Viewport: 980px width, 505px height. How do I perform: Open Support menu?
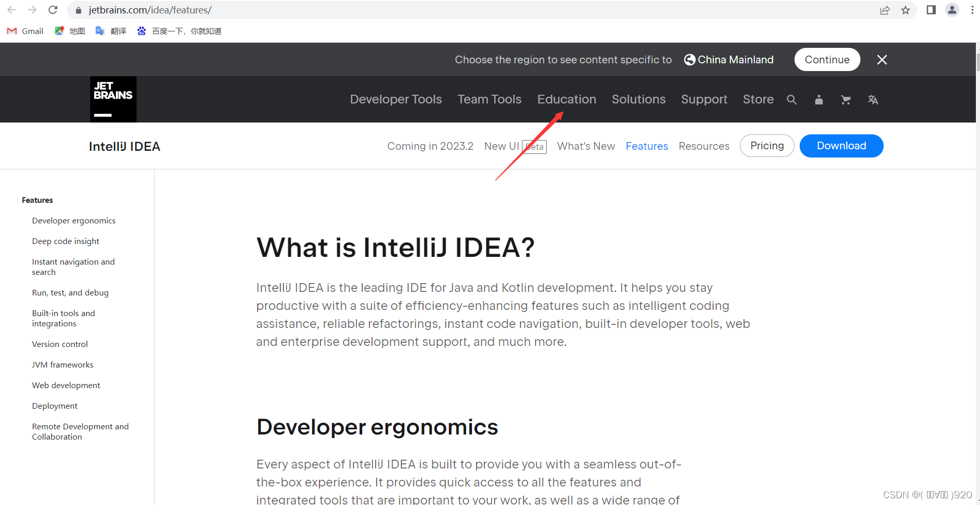[x=704, y=99]
